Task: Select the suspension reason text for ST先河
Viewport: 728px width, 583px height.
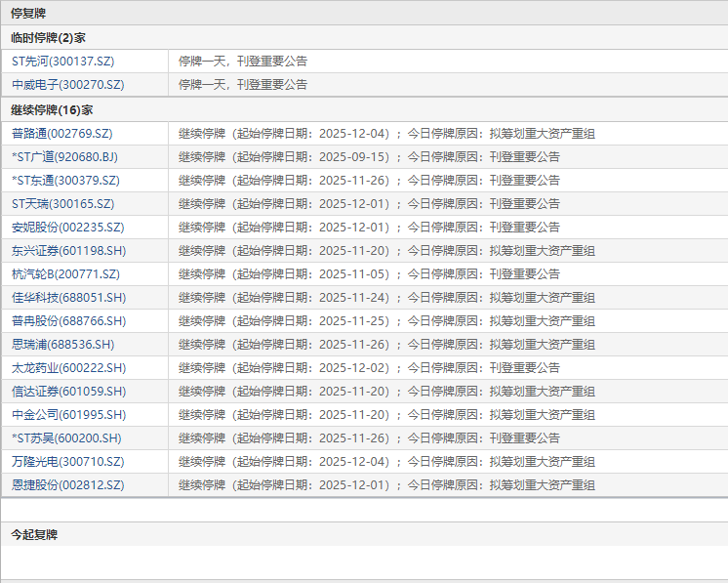Action: (x=243, y=62)
